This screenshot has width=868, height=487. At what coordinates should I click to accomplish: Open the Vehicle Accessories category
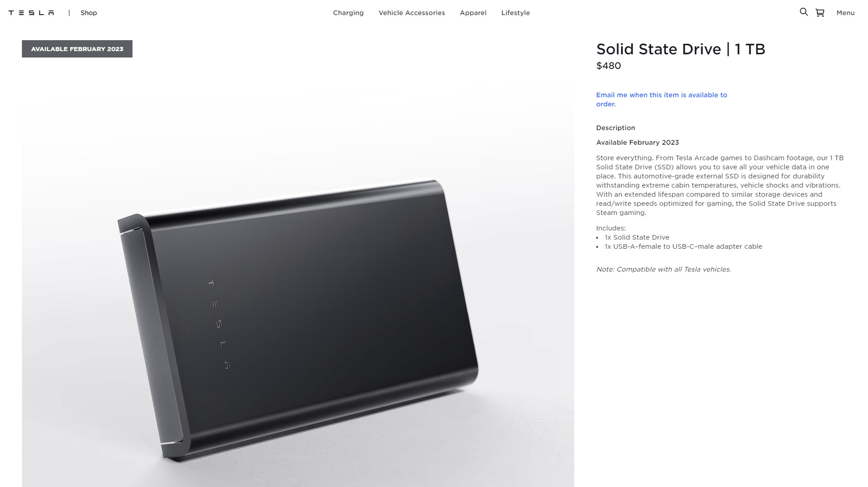tap(412, 13)
